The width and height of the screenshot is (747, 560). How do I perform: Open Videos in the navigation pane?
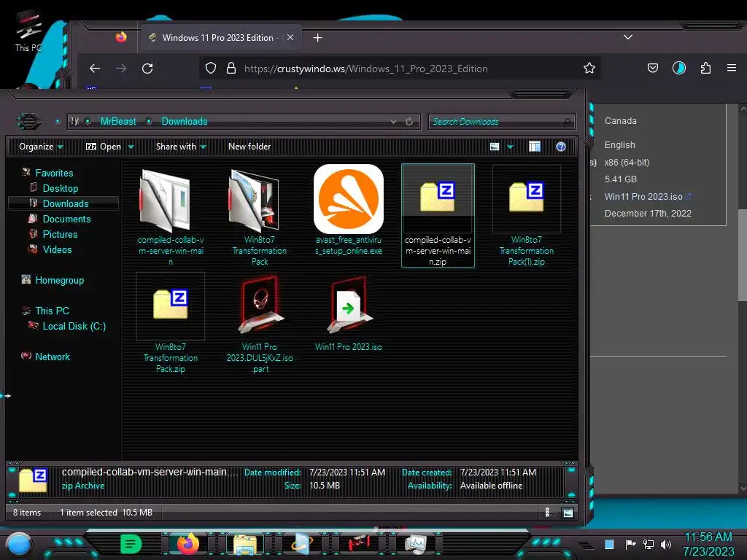coord(57,249)
